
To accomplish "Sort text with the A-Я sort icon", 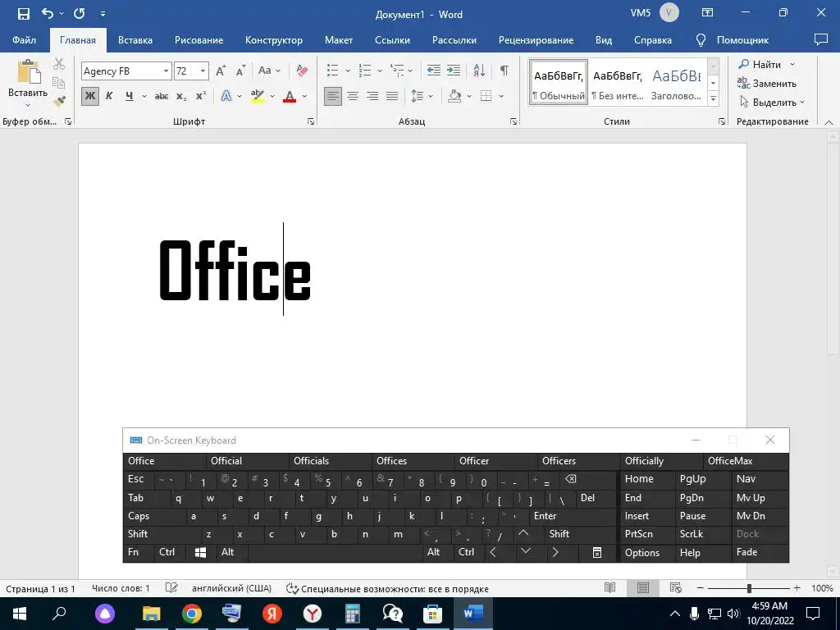I will point(479,71).
